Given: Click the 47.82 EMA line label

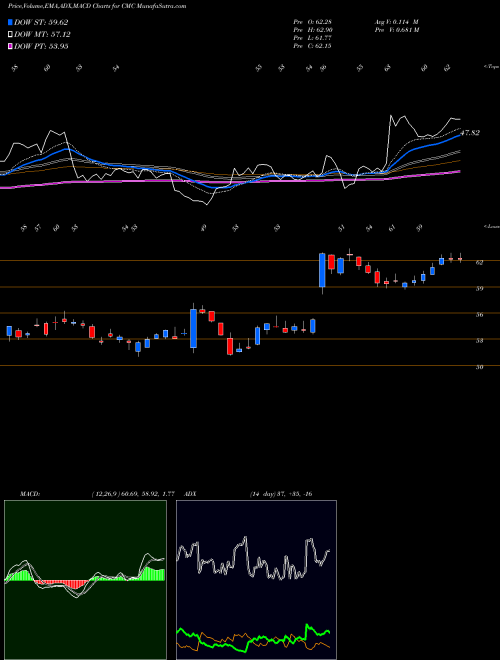Looking at the screenshot, I should [x=470, y=133].
